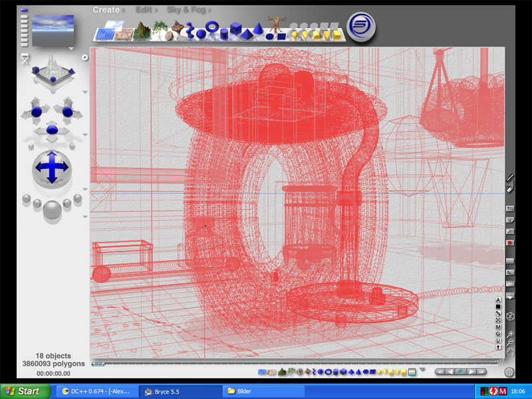The height and width of the screenshot is (399, 532).
Task: Click the large render sphere button
Action: click(x=51, y=210)
